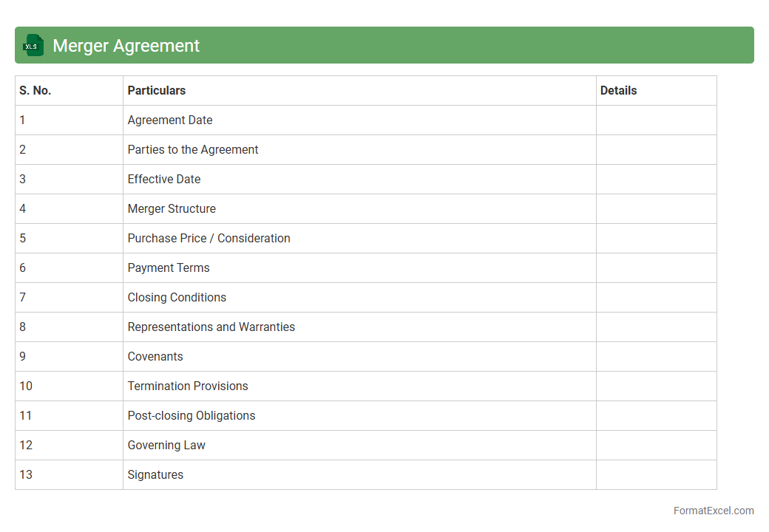Click the Agreement Date row label
Viewport: 769px width, 532px height.
click(x=170, y=120)
